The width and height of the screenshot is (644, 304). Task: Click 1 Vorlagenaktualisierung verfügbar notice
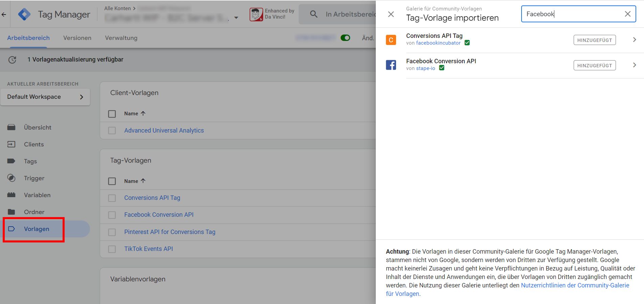click(75, 60)
